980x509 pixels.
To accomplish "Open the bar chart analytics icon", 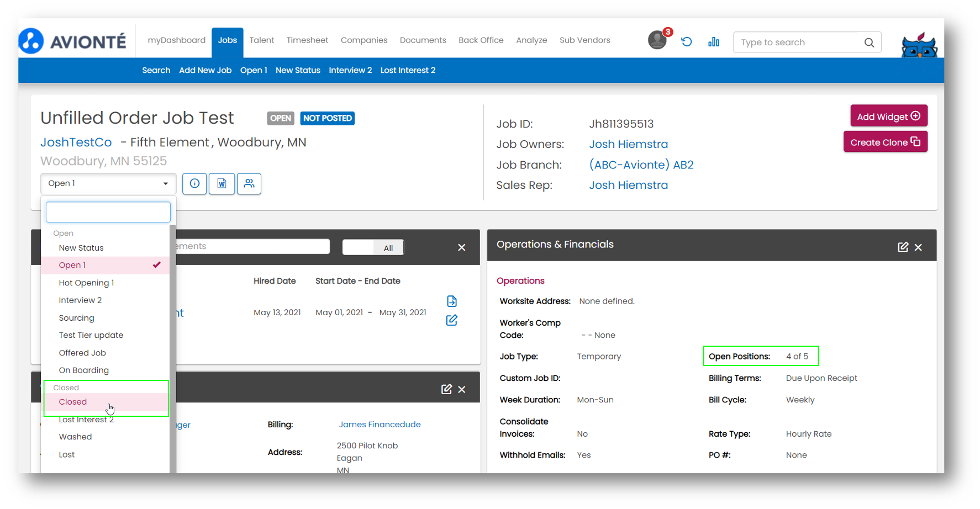I will (714, 42).
